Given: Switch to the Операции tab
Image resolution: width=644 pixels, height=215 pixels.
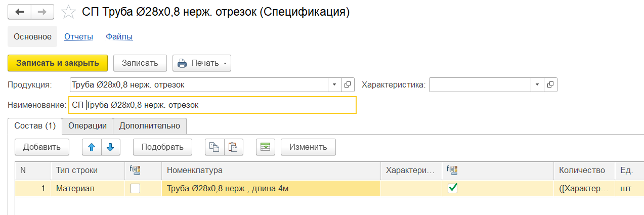Looking at the screenshot, I should (87, 125).
